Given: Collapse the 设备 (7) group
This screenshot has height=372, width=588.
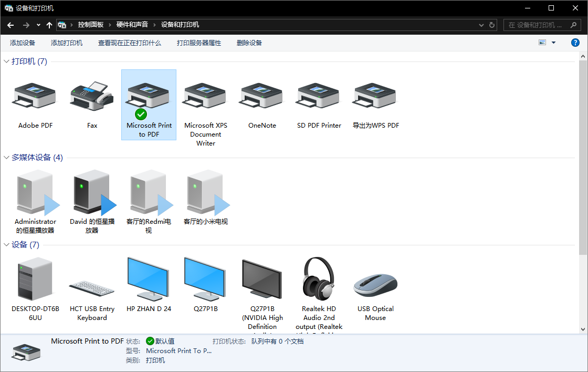Looking at the screenshot, I should (x=6, y=245).
